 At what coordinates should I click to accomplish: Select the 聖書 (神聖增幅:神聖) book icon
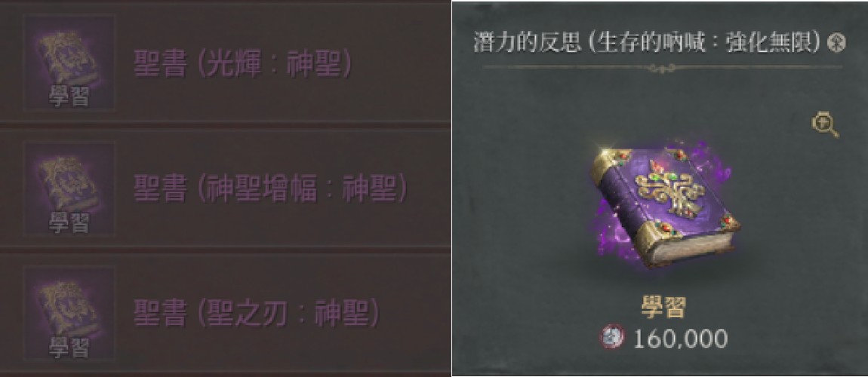tap(69, 188)
